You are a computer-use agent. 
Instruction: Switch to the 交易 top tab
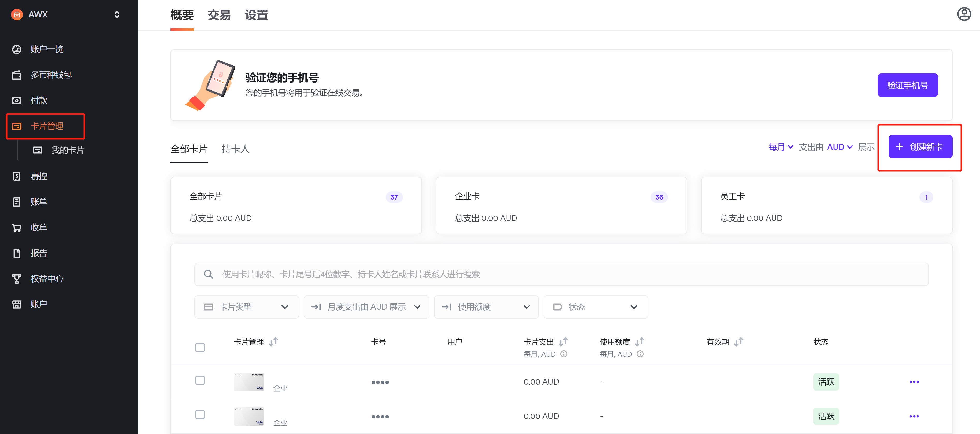pos(219,15)
